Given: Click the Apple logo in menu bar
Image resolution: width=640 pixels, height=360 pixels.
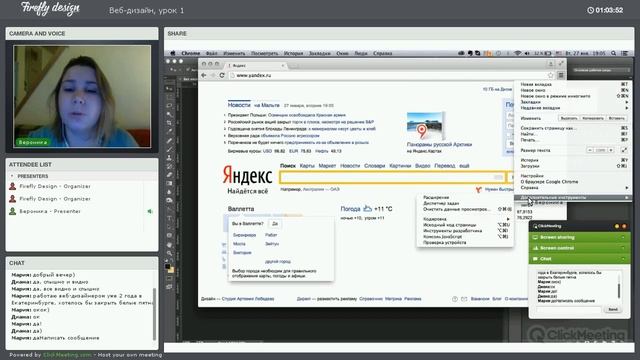Looking at the screenshot, I should [173, 53].
